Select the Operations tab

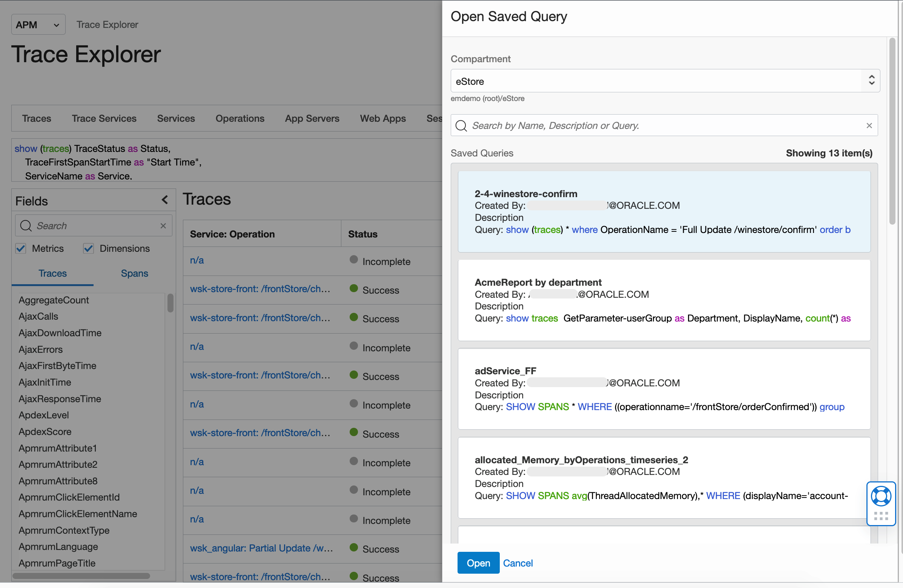click(x=240, y=118)
